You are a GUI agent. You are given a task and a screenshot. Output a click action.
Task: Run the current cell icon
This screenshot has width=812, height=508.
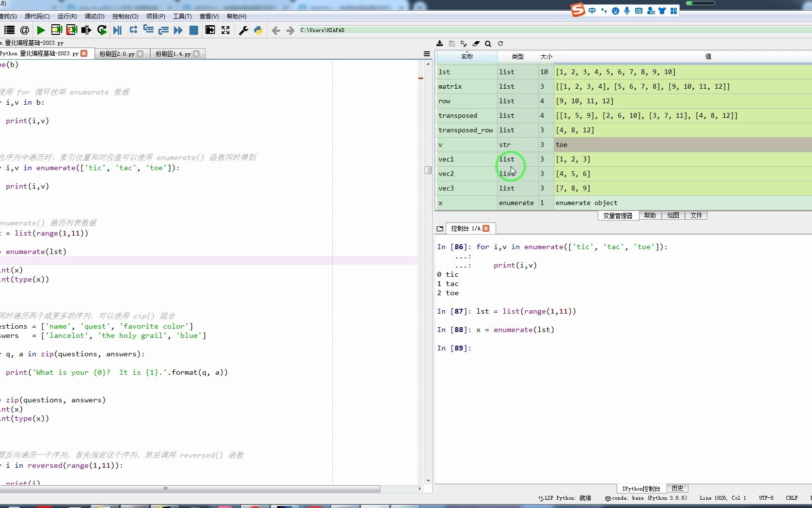(x=56, y=30)
